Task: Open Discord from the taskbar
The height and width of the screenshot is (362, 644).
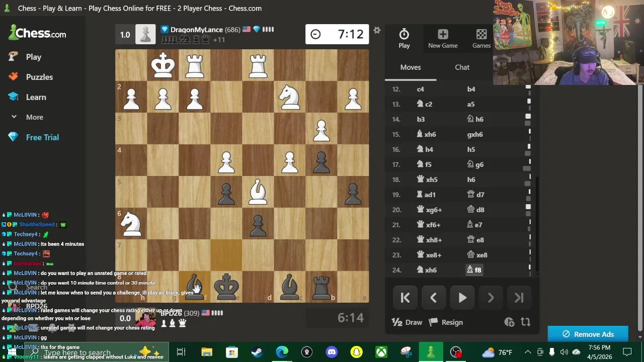Action: pos(332,352)
